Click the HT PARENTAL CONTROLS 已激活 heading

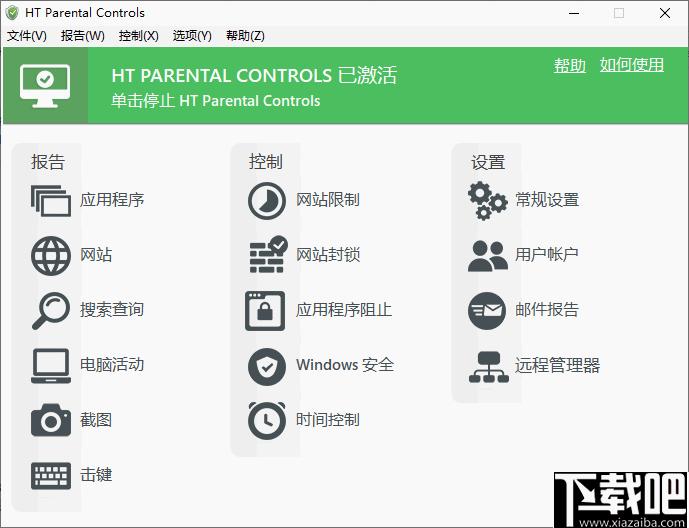point(254,76)
